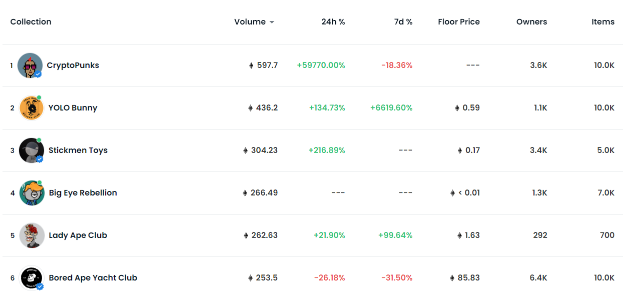Click the 1.3K owners count
644x298 pixels.
[x=539, y=193]
